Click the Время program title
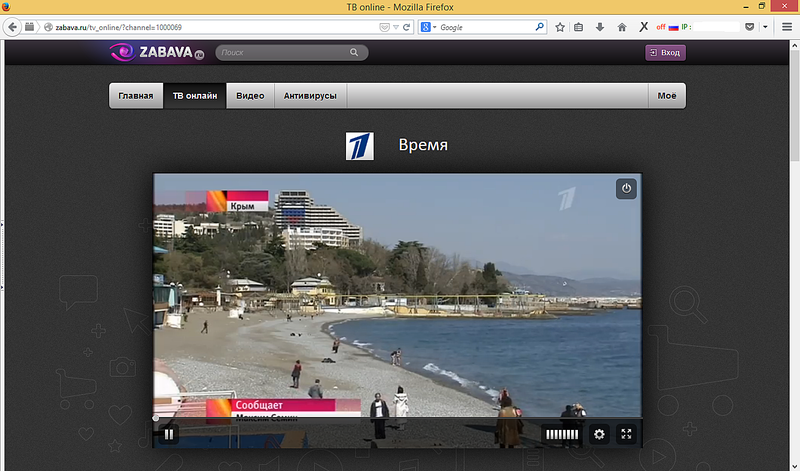 click(423, 145)
